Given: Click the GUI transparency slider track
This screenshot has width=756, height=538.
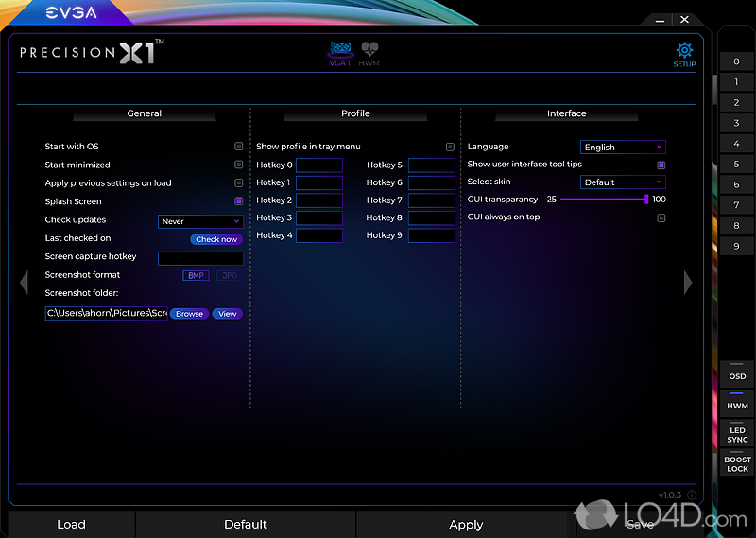Looking at the screenshot, I should pos(602,200).
